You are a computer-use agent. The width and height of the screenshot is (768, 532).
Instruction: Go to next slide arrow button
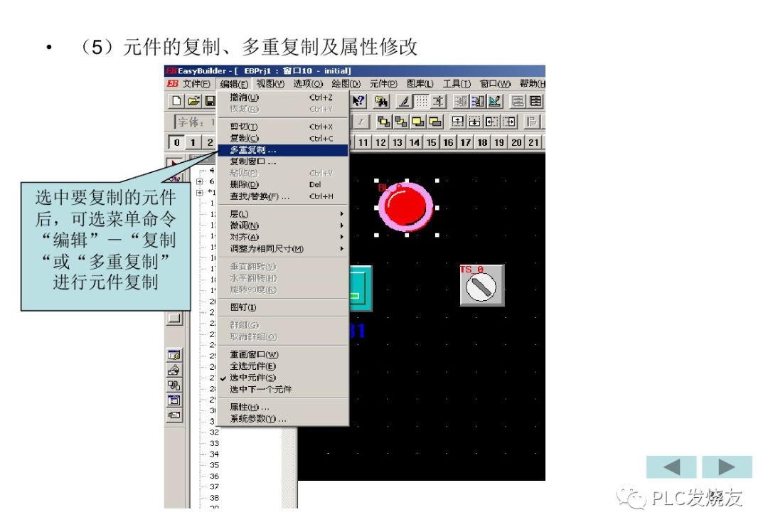(727, 467)
